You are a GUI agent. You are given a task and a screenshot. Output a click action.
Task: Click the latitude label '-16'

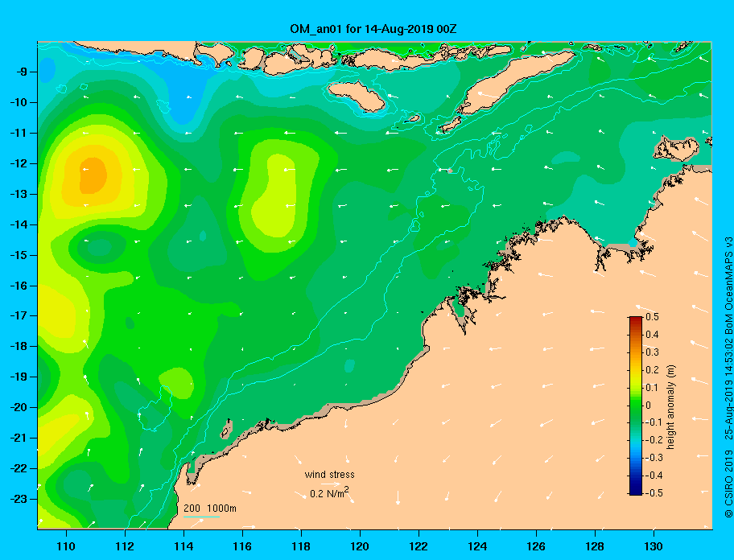click(x=19, y=286)
